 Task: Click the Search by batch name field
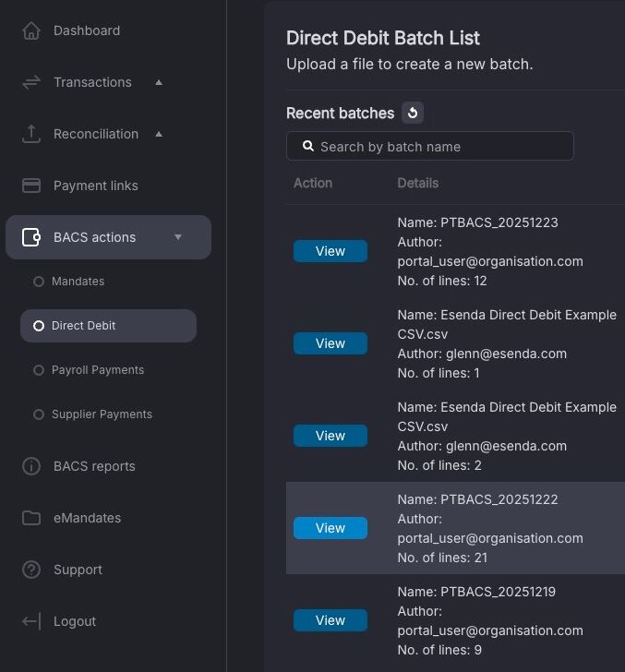coord(430,146)
